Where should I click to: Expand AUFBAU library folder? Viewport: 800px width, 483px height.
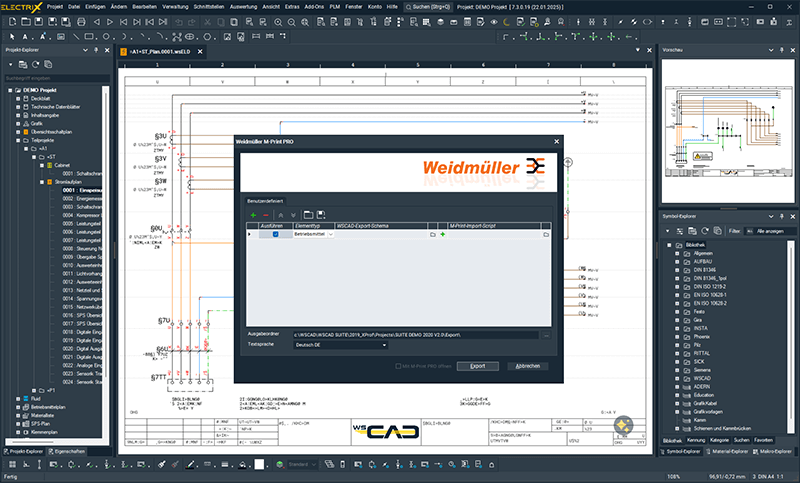[x=677, y=262]
